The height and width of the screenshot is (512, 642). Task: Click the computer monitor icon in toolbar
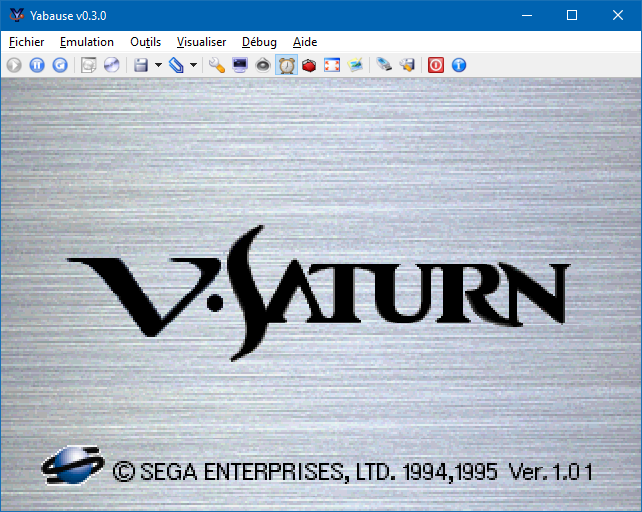240,65
